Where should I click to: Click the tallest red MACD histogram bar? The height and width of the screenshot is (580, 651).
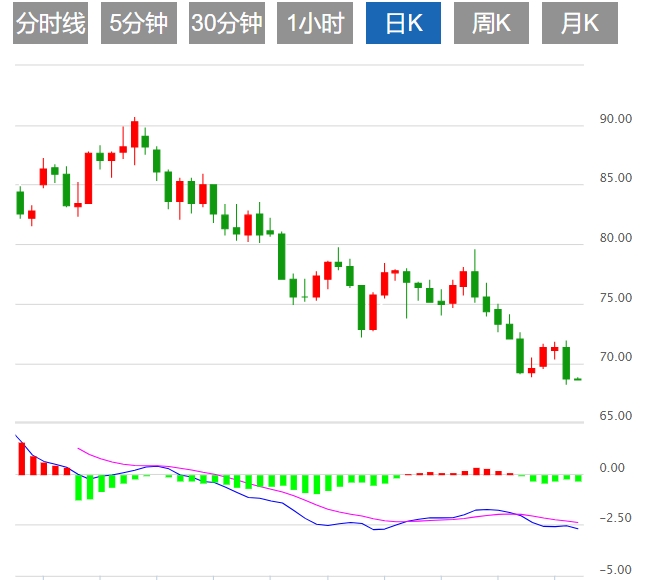pyautogui.click(x=21, y=458)
